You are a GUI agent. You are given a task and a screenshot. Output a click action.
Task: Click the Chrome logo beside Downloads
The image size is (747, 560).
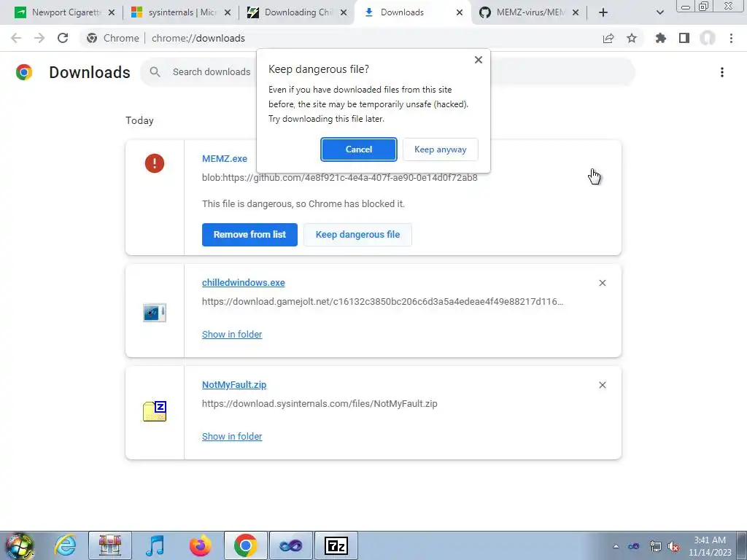tap(24, 72)
